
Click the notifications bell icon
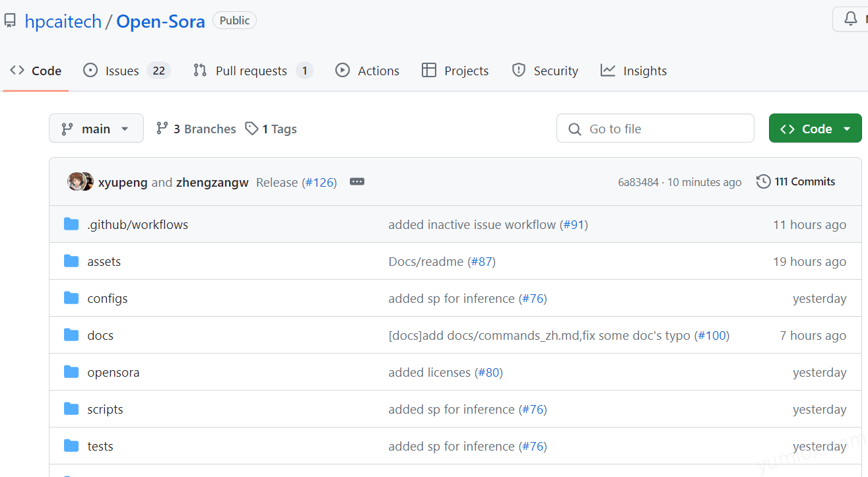click(851, 20)
